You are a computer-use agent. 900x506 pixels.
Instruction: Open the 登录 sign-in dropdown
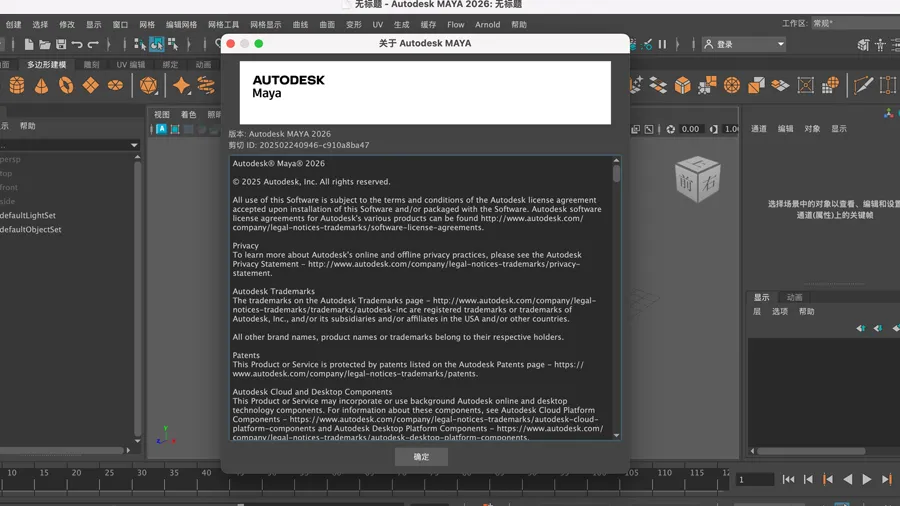point(744,44)
